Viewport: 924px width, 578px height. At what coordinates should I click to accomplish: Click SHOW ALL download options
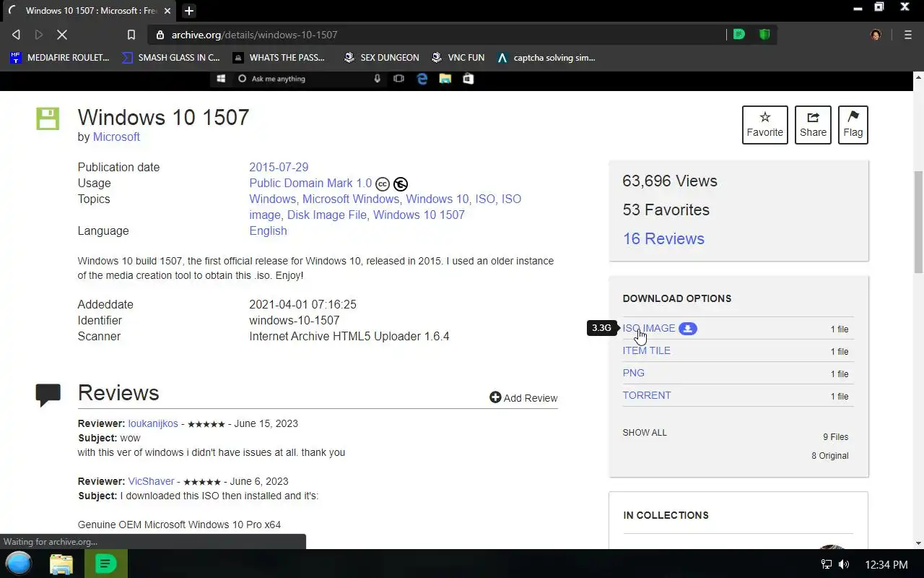[645, 433]
